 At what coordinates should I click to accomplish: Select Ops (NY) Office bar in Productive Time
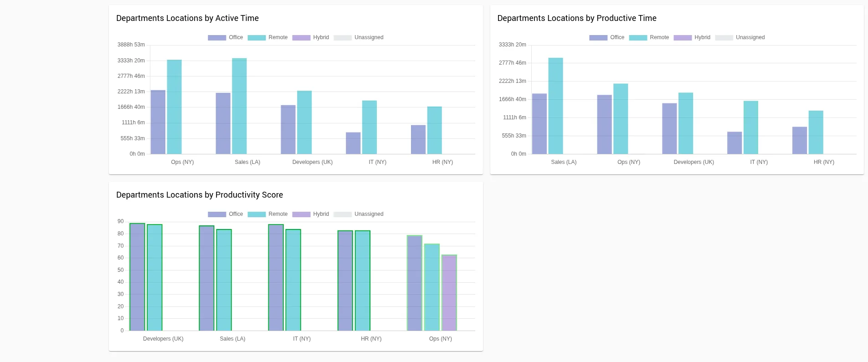(x=605, y=124)
